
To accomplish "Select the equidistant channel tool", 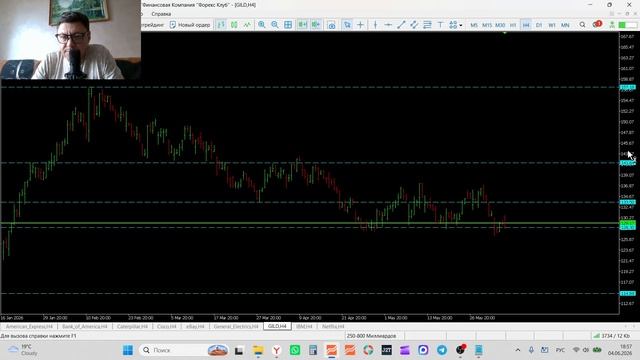I will (x=414, y=25).
